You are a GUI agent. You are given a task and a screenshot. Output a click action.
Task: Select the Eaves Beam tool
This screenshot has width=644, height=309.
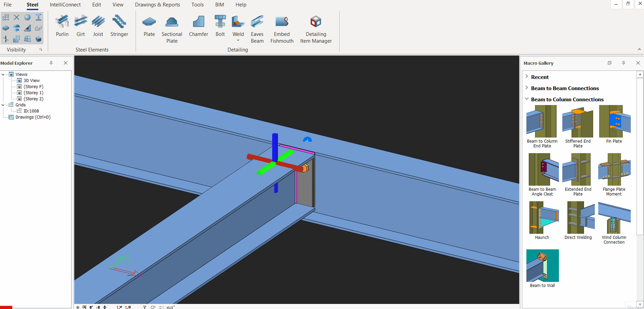(257, 29)
